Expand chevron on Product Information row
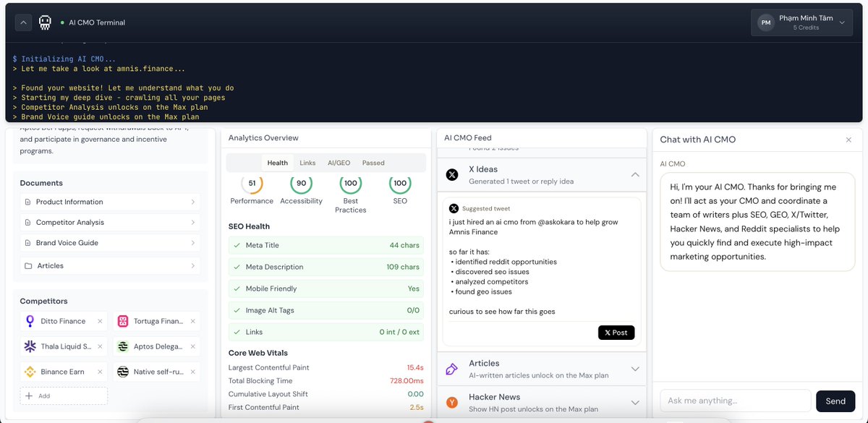Screen dimensions: 868x423 pyautogui.click(x=193, y=202)
